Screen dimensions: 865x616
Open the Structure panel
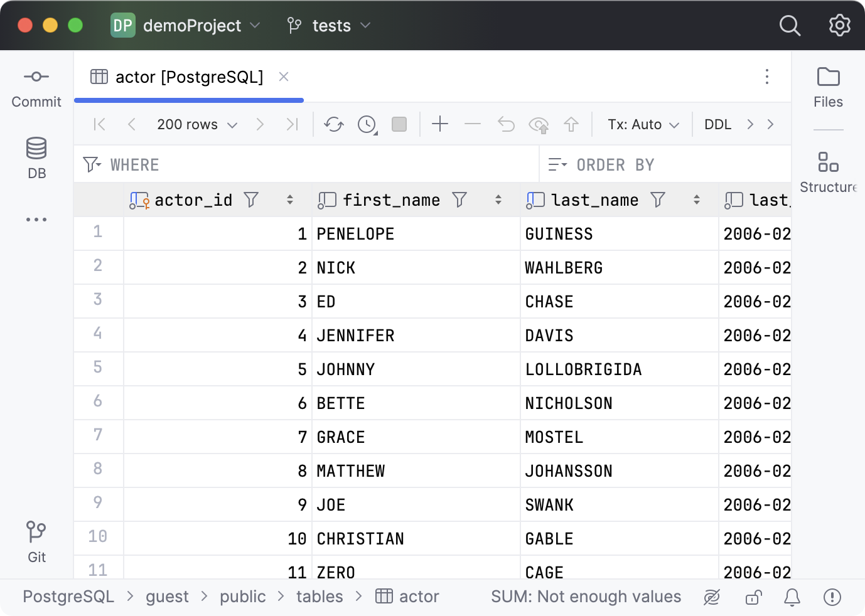pos(828,169)
